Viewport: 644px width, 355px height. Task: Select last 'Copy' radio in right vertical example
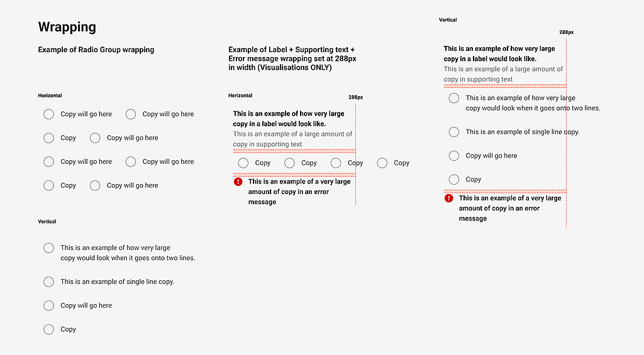pyautogui.click(x=454, y=180)
